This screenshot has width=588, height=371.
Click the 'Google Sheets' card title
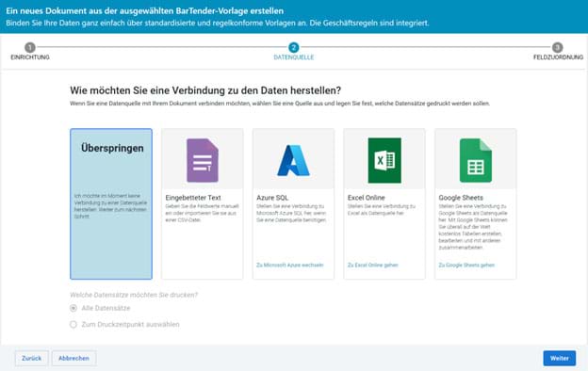(x=461, y=198)
